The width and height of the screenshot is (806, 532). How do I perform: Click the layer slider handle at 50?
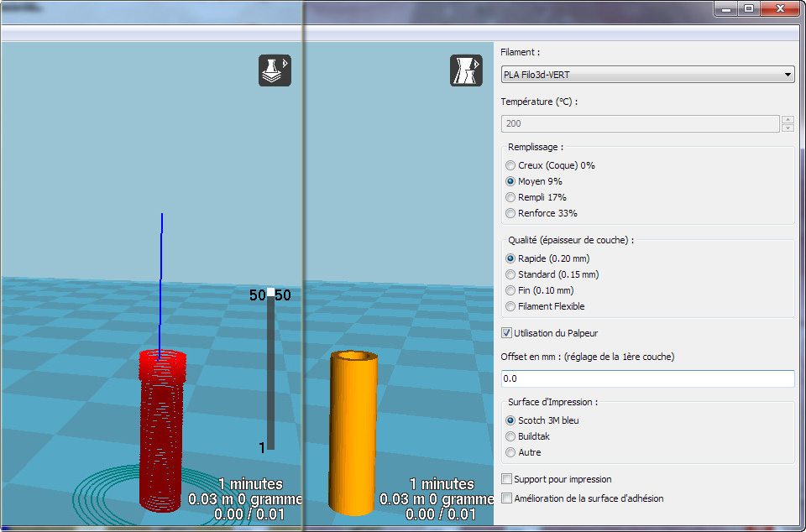(270, 292)
